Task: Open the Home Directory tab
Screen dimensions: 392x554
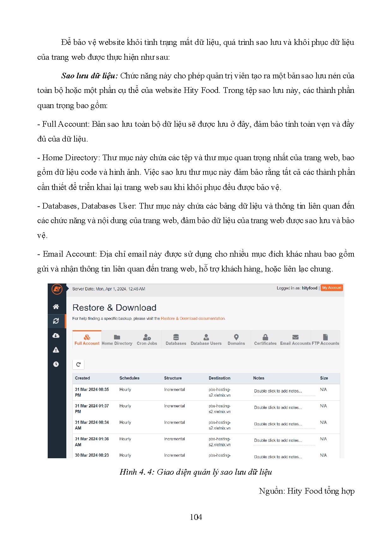Action: pyautogui.click(x=117, y=340)
